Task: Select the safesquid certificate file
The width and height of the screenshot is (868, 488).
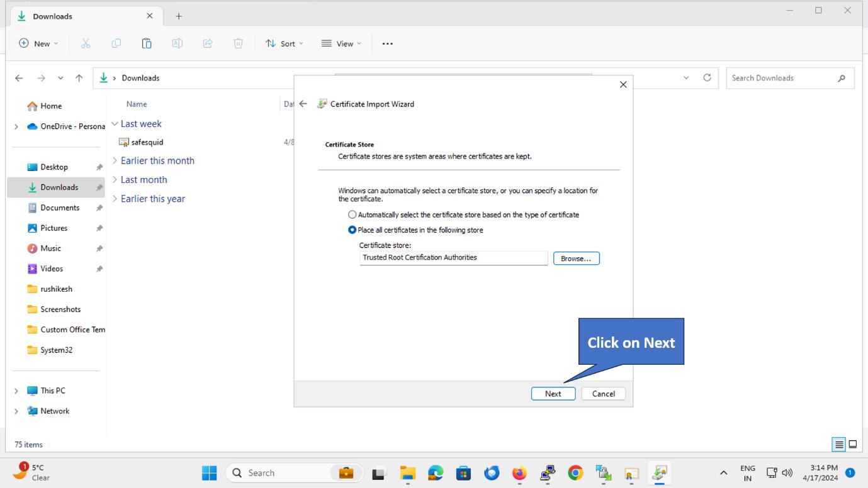Action: coord(142,142)
